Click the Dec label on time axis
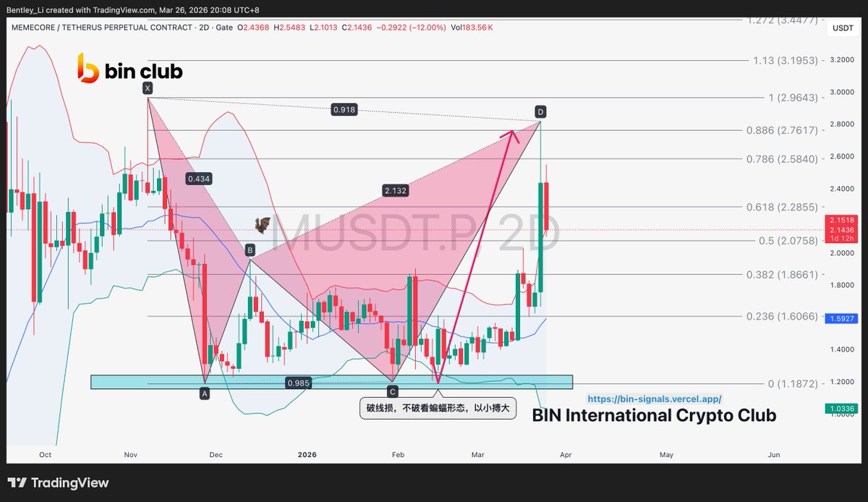This screenshot has width=868, height=502. coord(216,455)
